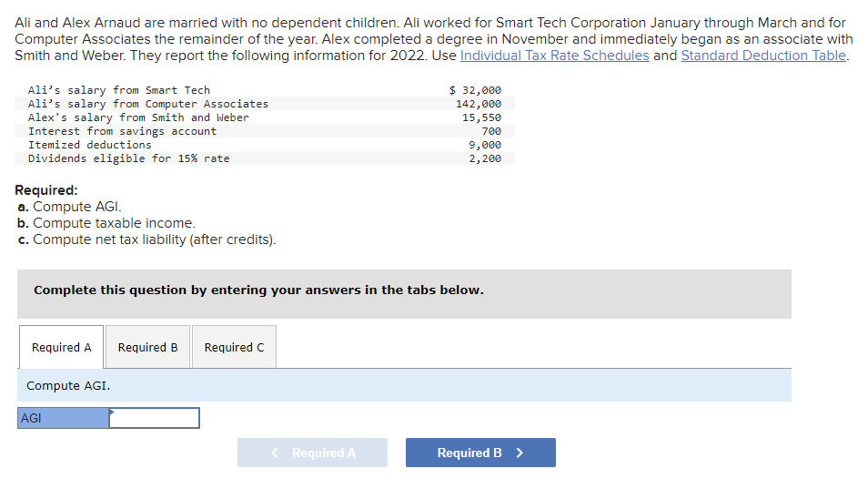The height and width of the screenshot is (489, 868).
Task: Click 'Ali's salary from Smart Tech' row label
Action: pyautogui.click(x=119, y=90)
